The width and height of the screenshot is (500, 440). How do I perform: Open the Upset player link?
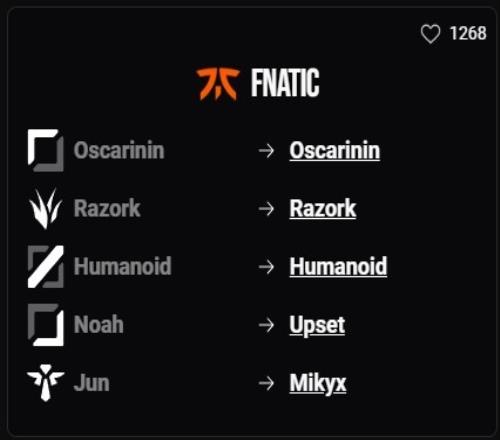point(317,325)
